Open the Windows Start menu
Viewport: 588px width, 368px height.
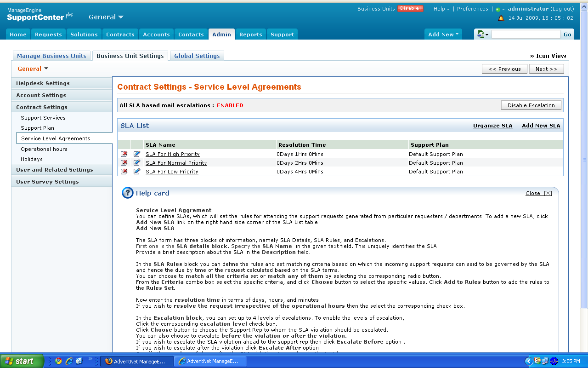[22, 361]
